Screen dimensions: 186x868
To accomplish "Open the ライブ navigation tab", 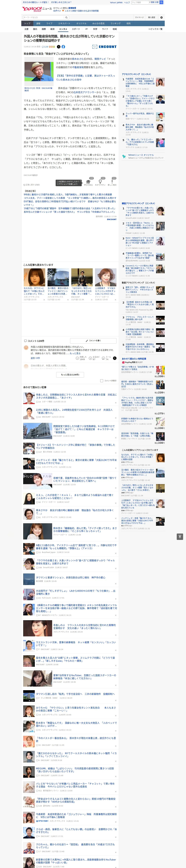I will point(49,24).
